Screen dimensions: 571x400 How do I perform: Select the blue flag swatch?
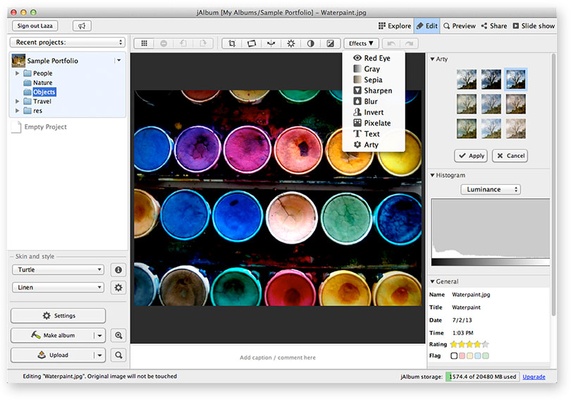(477, 356)
